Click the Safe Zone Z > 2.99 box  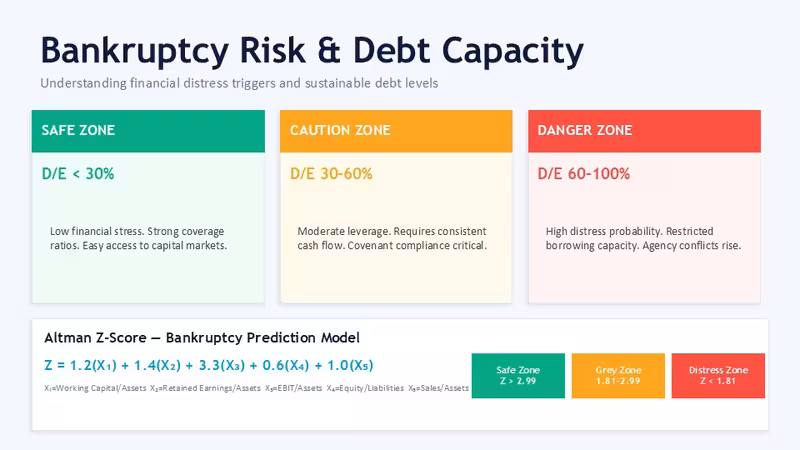coord(518,376)
